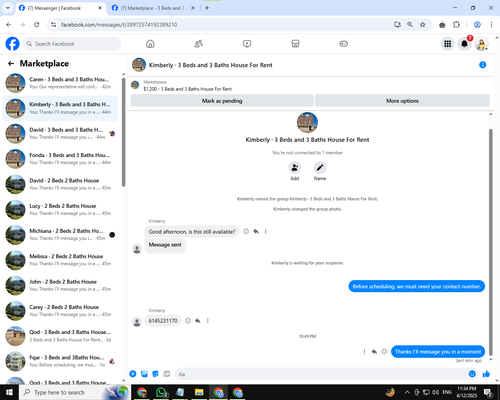Open a new browser tab

point(207,8)
